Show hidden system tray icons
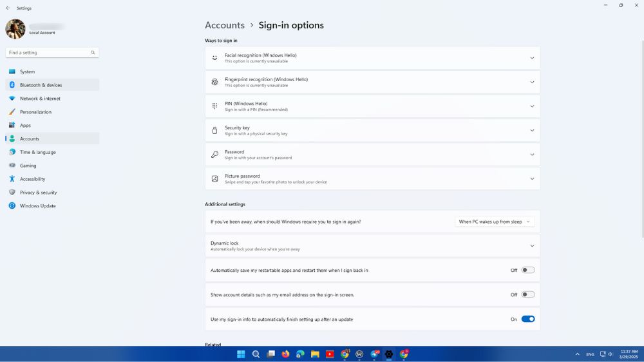 point(578,354)
